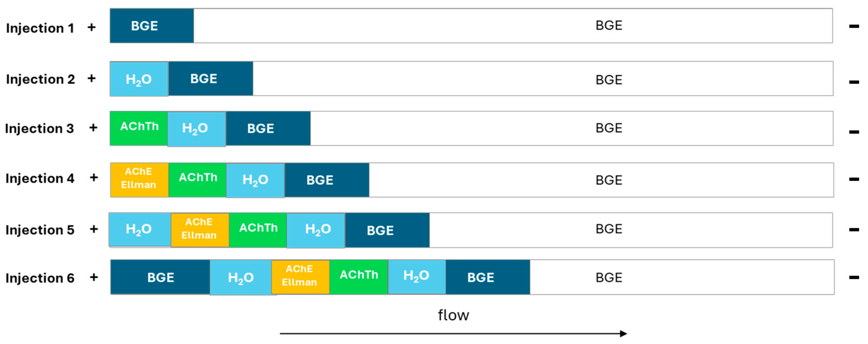Click the plus sign beside Injection 2
This screenshot has height=344, width=868.
click(x=92, y=78)
